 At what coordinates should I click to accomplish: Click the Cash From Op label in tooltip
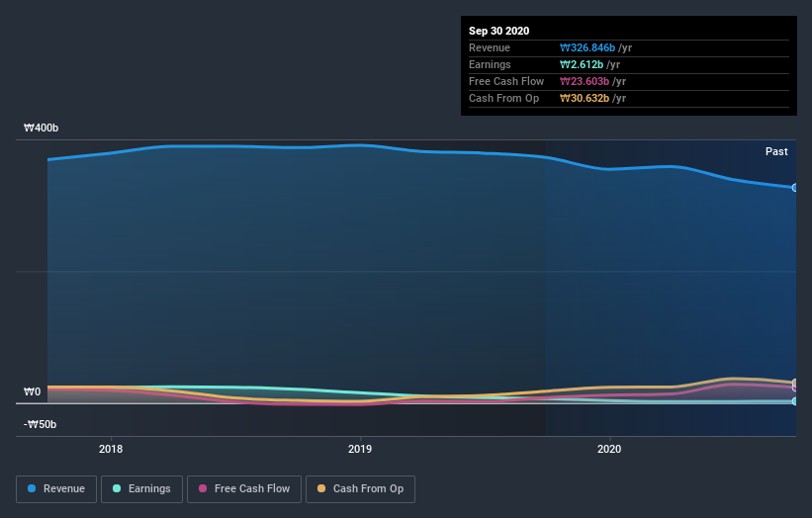click(x=503, y=98)
